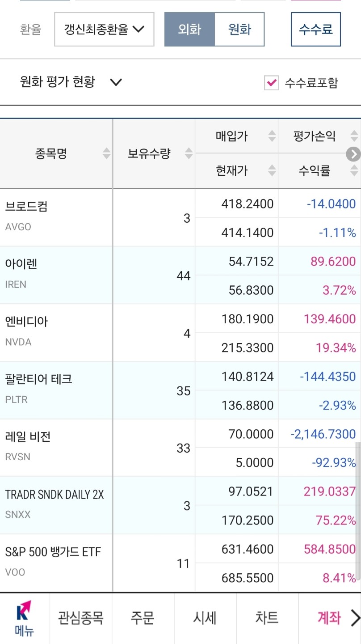Sort by 수익률 column arrows

(354, 170)
